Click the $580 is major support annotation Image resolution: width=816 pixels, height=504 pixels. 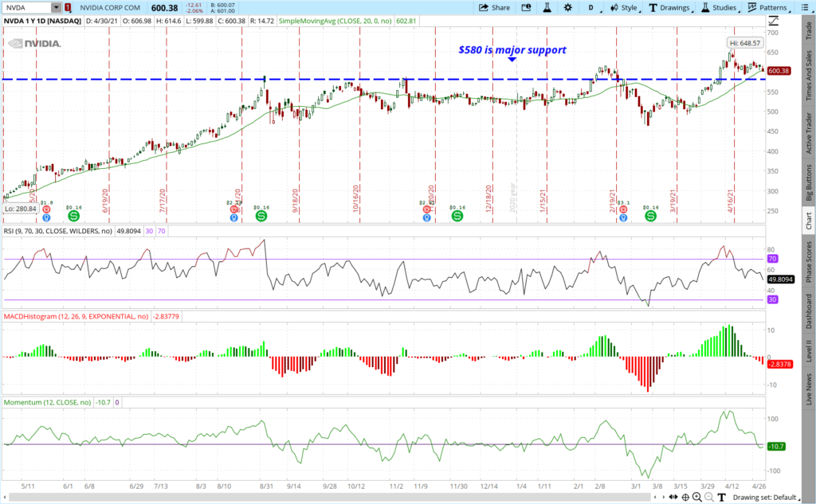point(512,49)
